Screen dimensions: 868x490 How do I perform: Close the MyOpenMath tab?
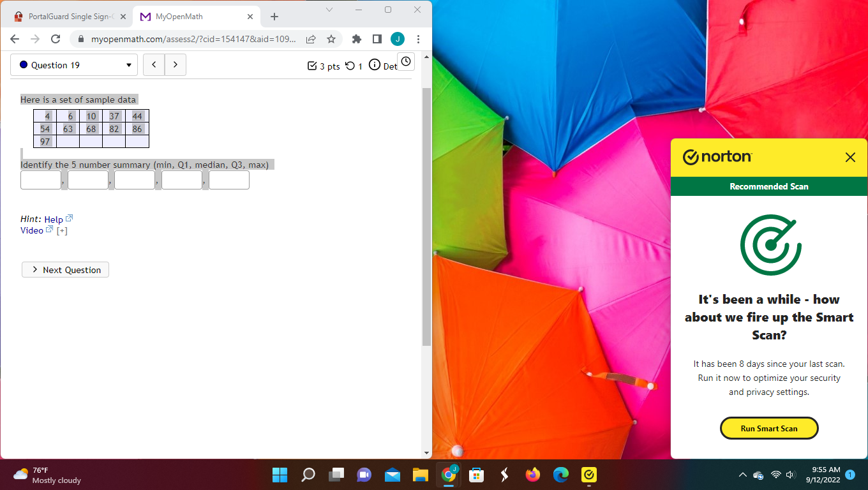coord(250,17)
